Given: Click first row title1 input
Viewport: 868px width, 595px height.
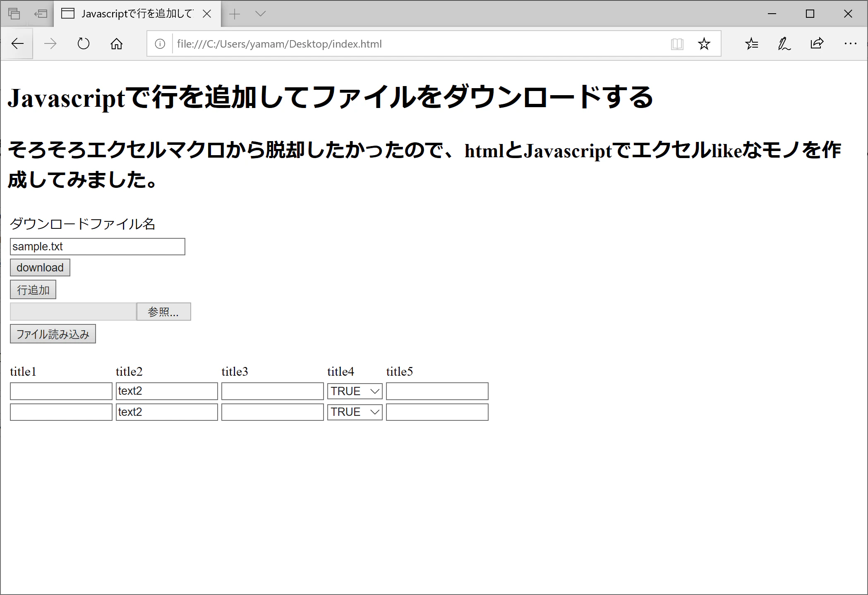Looking at the screenshot, I should [61, 391].
